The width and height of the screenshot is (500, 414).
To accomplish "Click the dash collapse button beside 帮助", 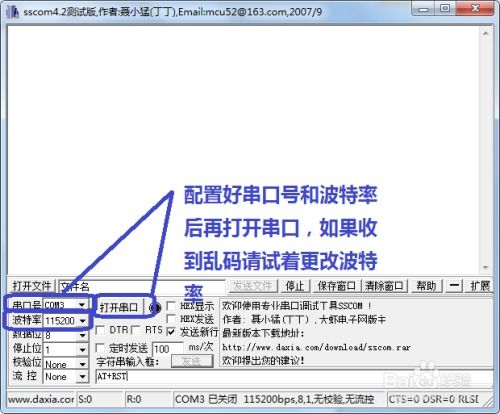I will tap(454, 286).
